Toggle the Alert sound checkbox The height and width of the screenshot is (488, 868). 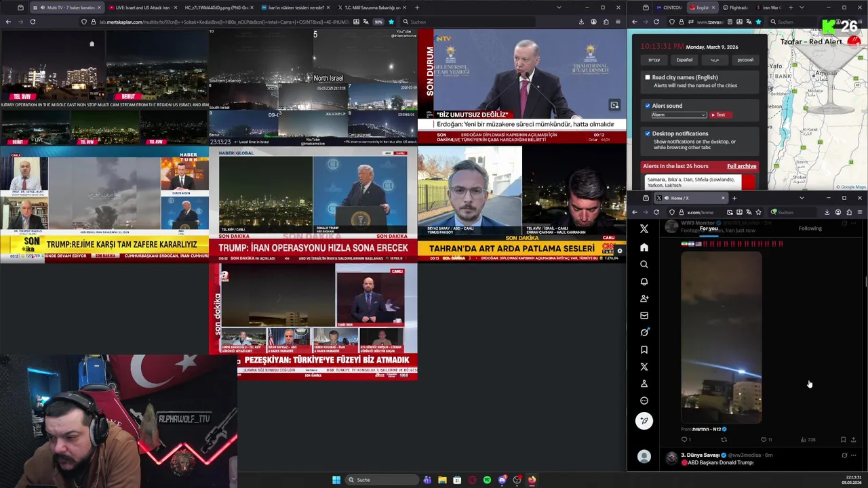(648, 106)
